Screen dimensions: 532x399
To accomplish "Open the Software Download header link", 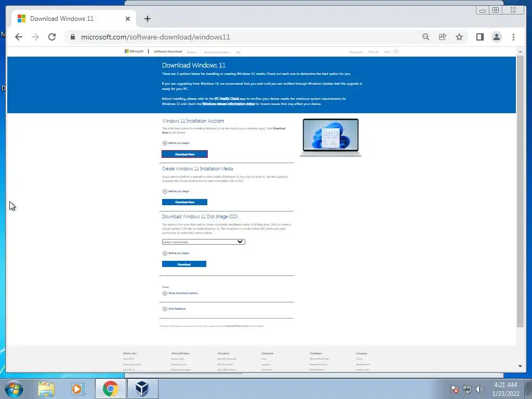I will (x=168, y=51).
